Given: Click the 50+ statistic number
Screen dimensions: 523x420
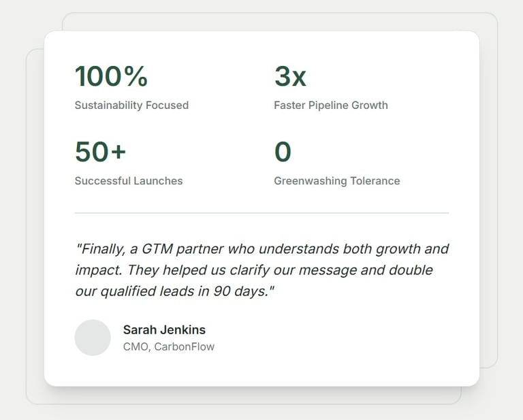Looking at the screenshot, I should [100, 152].
